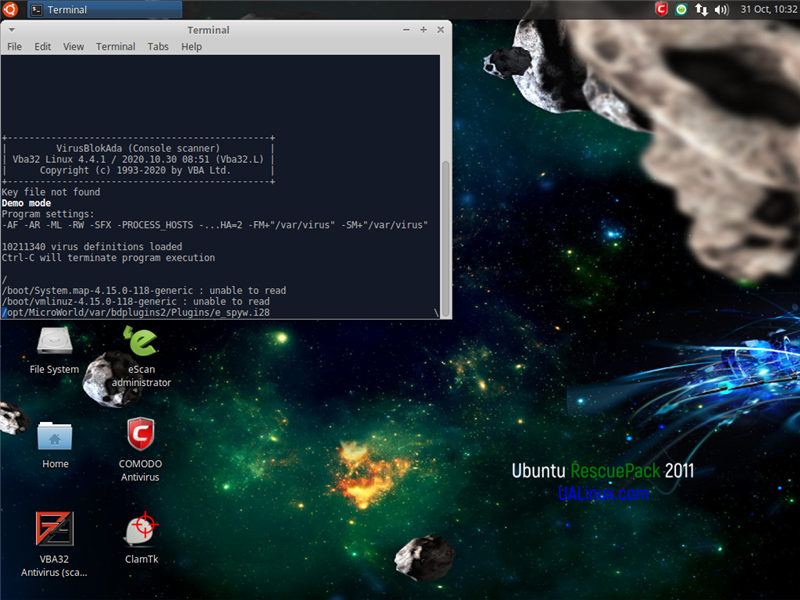Viewport: 800px width, 600px height.
Task: Click the 'Vba32 Linux 4.4.1' version line
Action: [138, 159]
